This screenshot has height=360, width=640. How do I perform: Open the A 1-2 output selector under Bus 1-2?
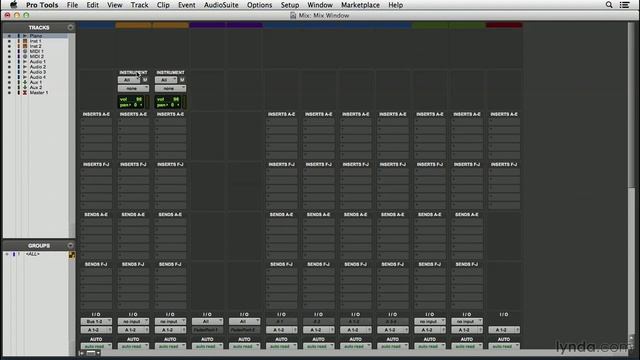point(96,330)
